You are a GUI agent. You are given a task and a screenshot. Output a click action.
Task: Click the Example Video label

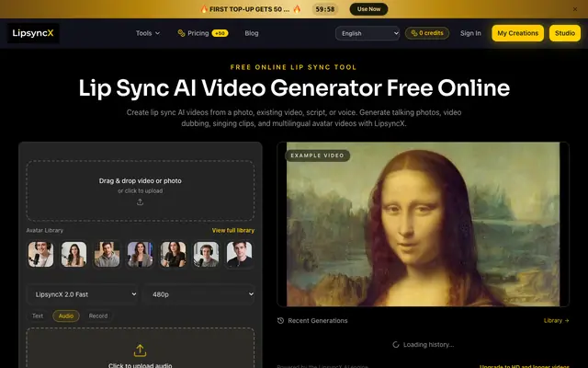(x=317, y=155)
